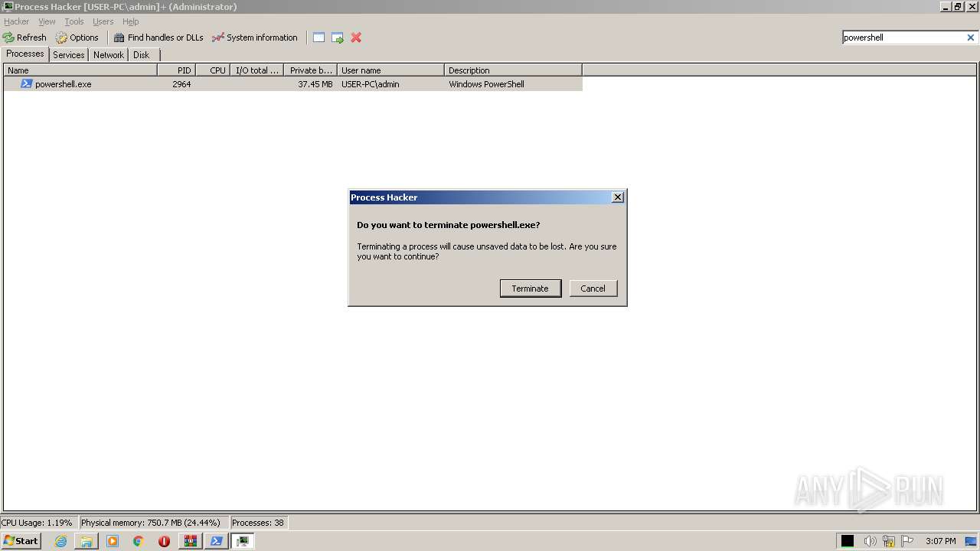Viewport: 980px width, 551px height.
Task: Switch to the PowerShell taskbar window
Action: [x=216, y=541]
